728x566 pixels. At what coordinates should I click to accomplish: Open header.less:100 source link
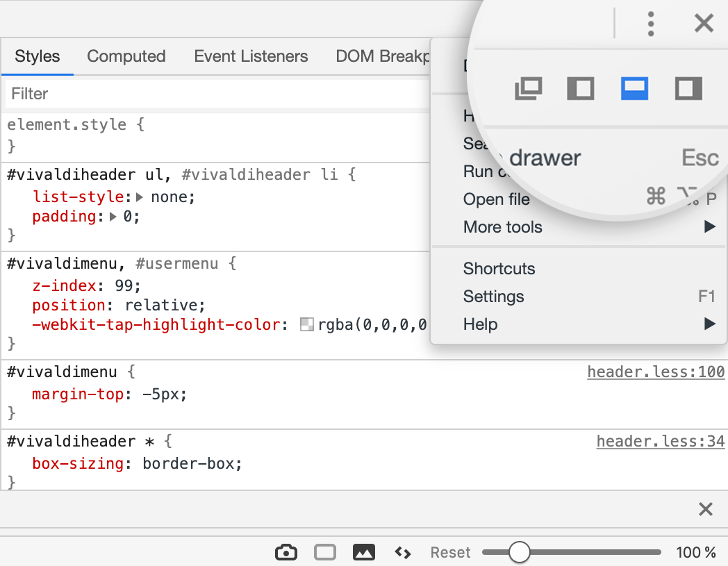(656, 372)
